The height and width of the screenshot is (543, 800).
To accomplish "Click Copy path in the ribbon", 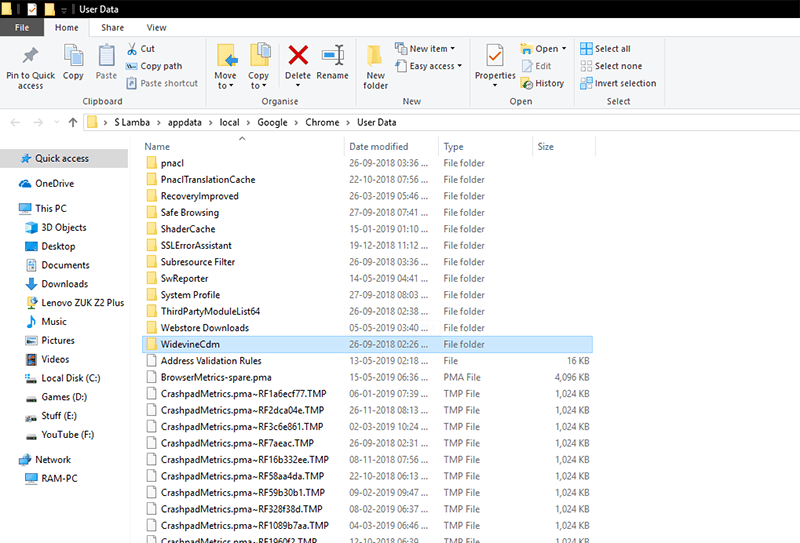I will pos(154,66).
